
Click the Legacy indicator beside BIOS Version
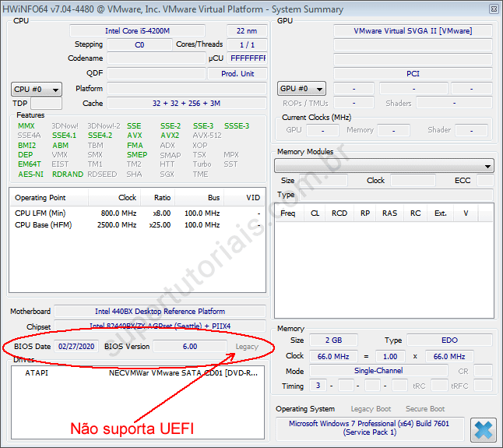click(x=247, y=346)
